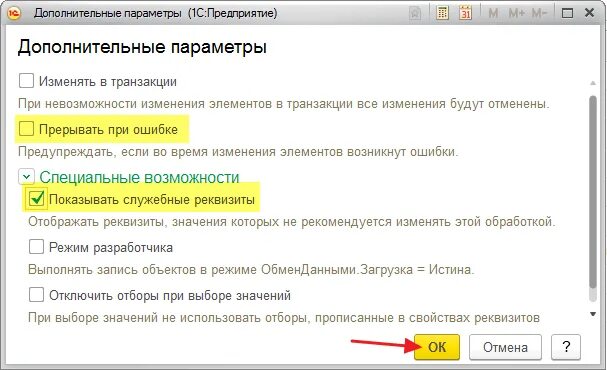Maximize the Дополнительные параметры window
This screenshot has width=607, height=370.
(567, 14)
